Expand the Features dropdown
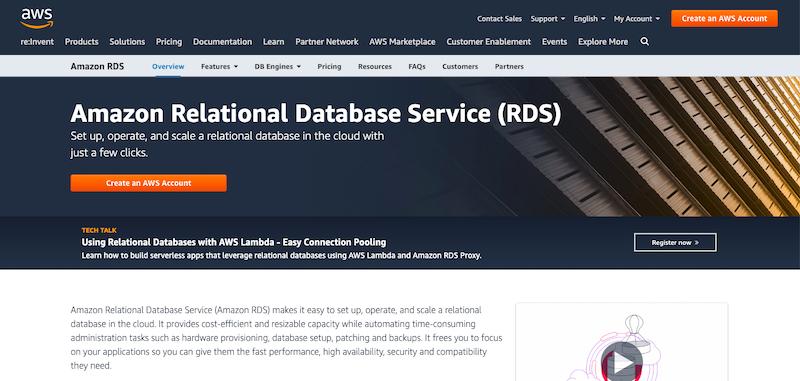Viewport: 800px width, 381px height. pyautogui.click(x=219, y=66)
